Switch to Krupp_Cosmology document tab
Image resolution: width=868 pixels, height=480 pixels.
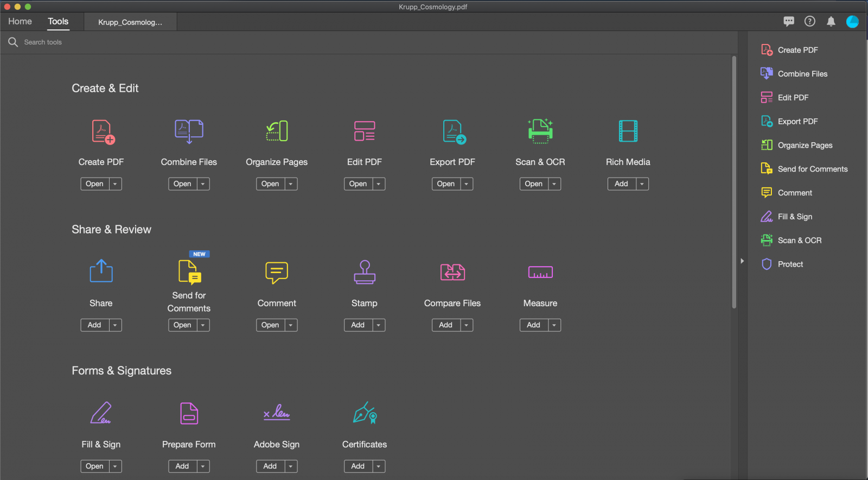click(130, 22)
